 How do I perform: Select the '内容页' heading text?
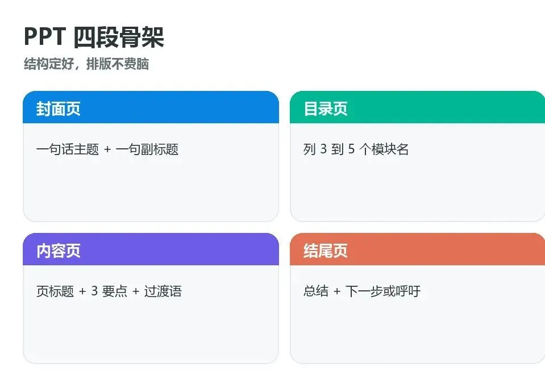(59, 251)
